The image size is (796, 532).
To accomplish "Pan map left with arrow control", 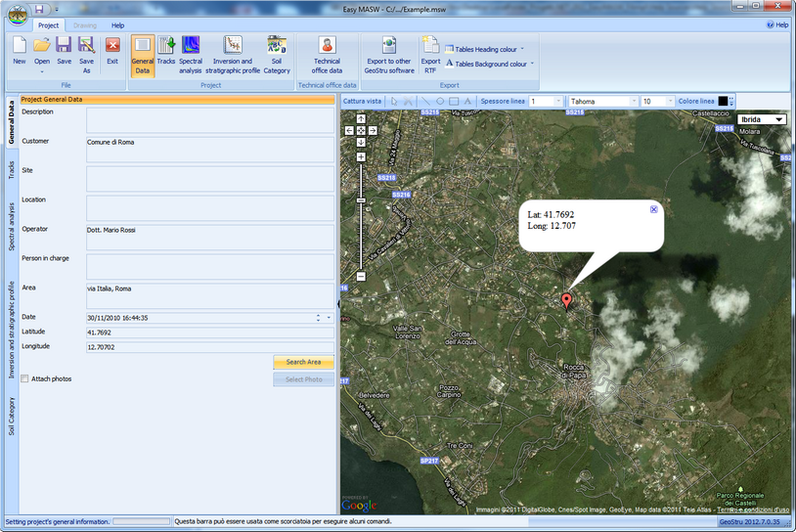I will 349,130.
